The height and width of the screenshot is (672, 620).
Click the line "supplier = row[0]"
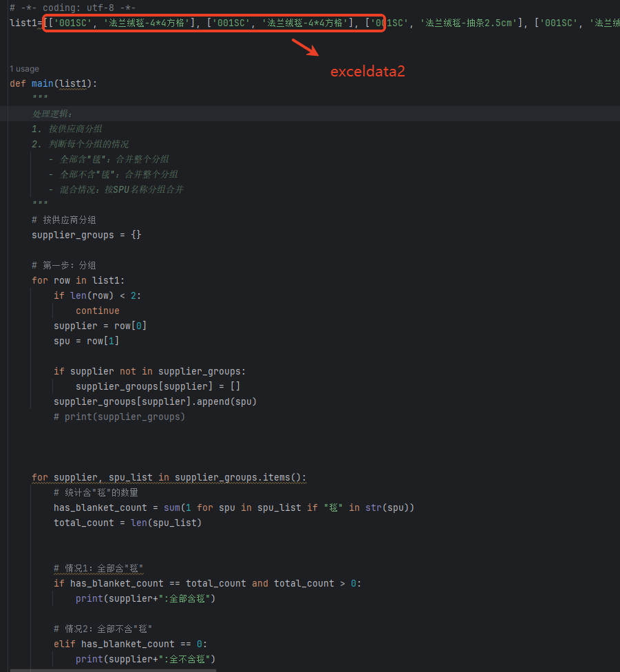tap(100, 326)
